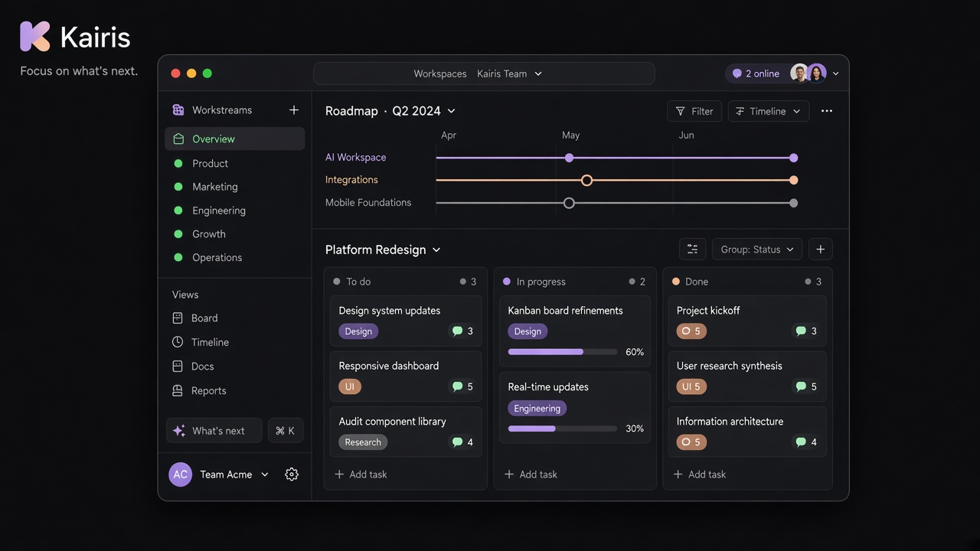
Task: Open comments on Audit component library card
Action: [x=461, y=442]
